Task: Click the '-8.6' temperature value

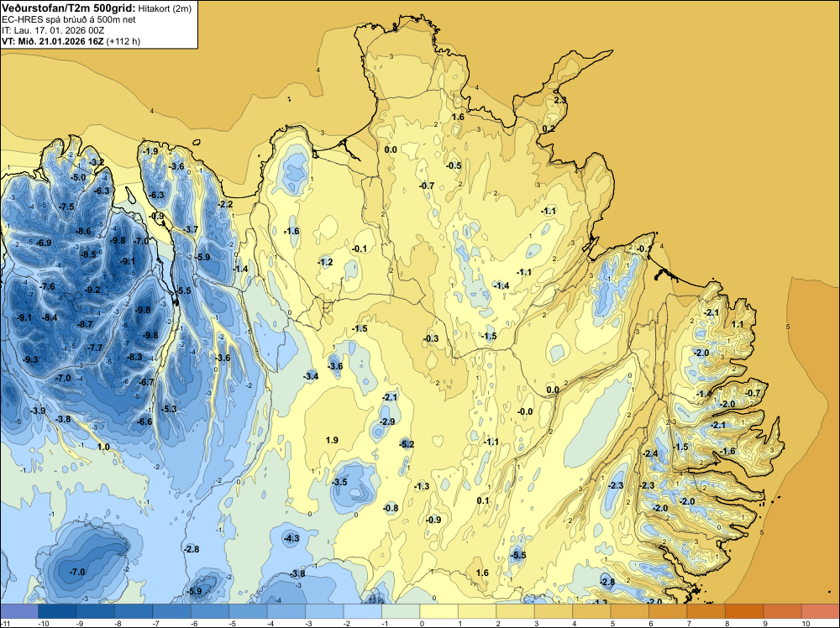Action: (x=83, y=231)
